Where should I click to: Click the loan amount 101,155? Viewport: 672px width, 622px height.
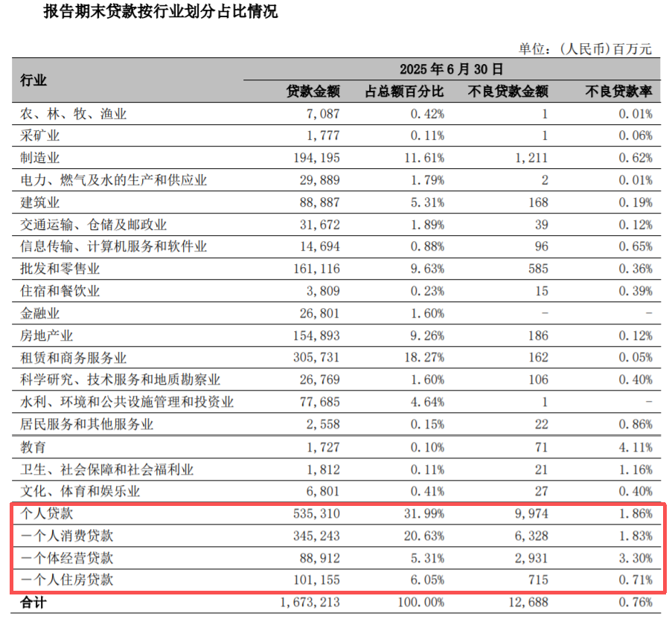[x=316, y=580]
